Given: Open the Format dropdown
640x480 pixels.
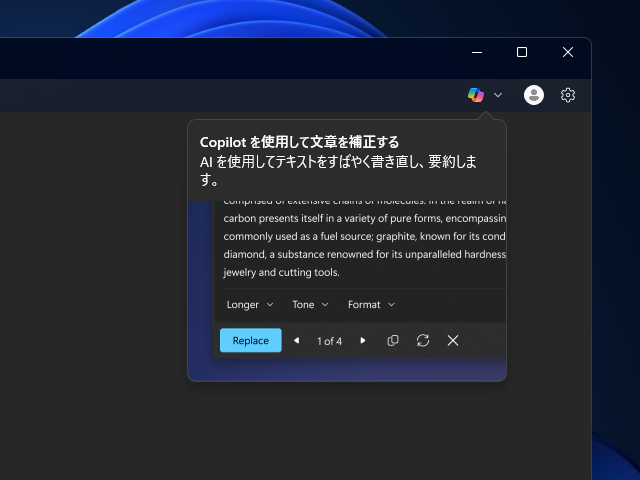Looking at the screenshot, I should point(371,305).
